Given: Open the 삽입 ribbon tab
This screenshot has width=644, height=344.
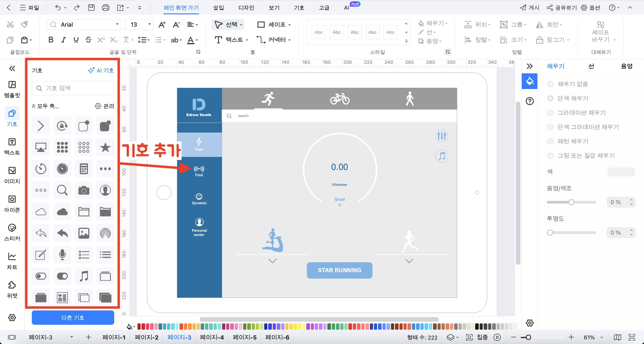Looking at the screenshot, I should click(218, 8).
